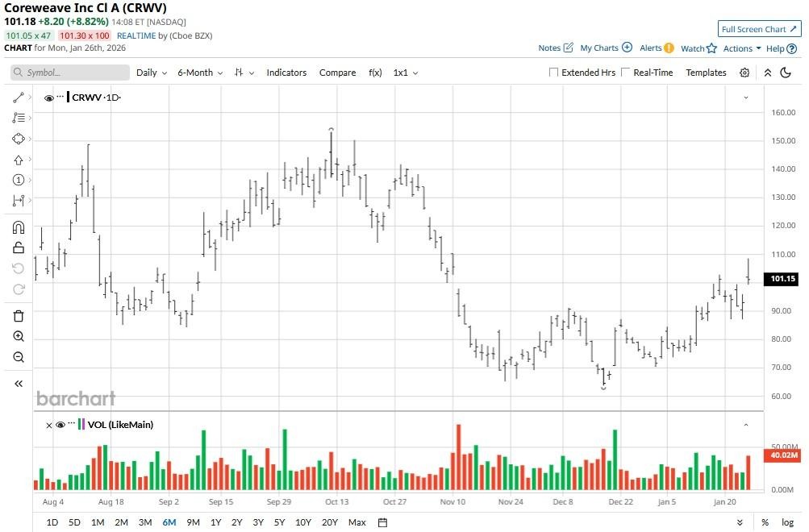
Task: Open the 6-Month period dropdown
Action: pyautogui.click(x=200, y=73)
